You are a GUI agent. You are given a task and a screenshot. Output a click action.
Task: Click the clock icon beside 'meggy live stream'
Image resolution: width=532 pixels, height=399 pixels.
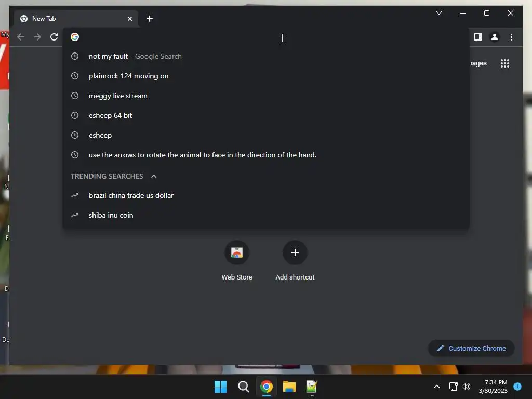(75, 96)
